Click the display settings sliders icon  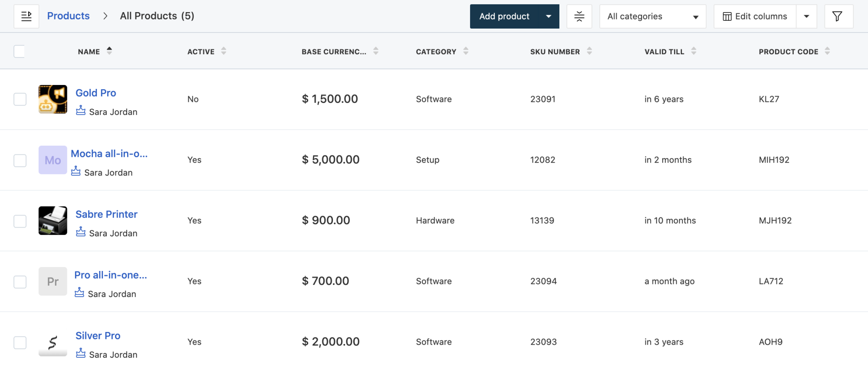pos(579,16)
